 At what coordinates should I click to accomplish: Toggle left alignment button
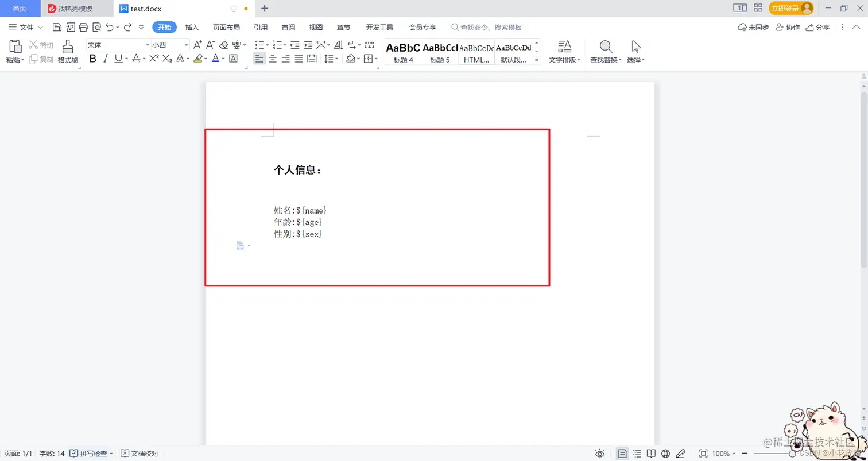click(259, 59)
